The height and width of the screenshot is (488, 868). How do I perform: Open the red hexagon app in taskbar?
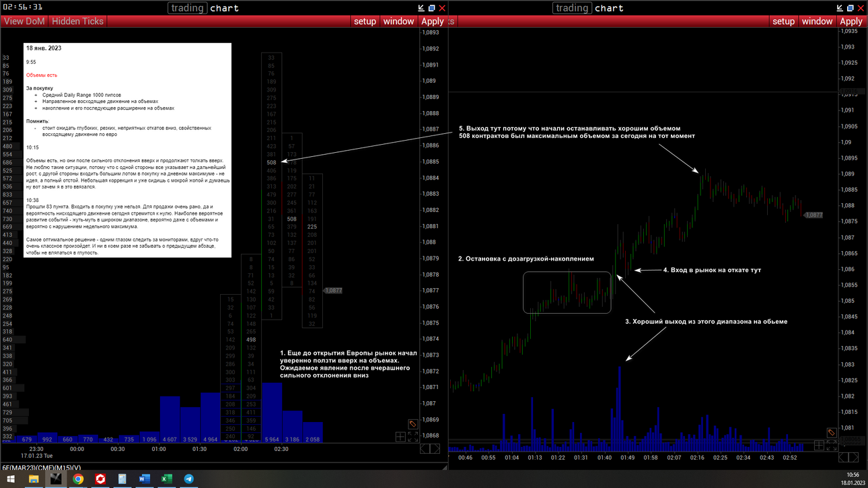click(100, 479)
